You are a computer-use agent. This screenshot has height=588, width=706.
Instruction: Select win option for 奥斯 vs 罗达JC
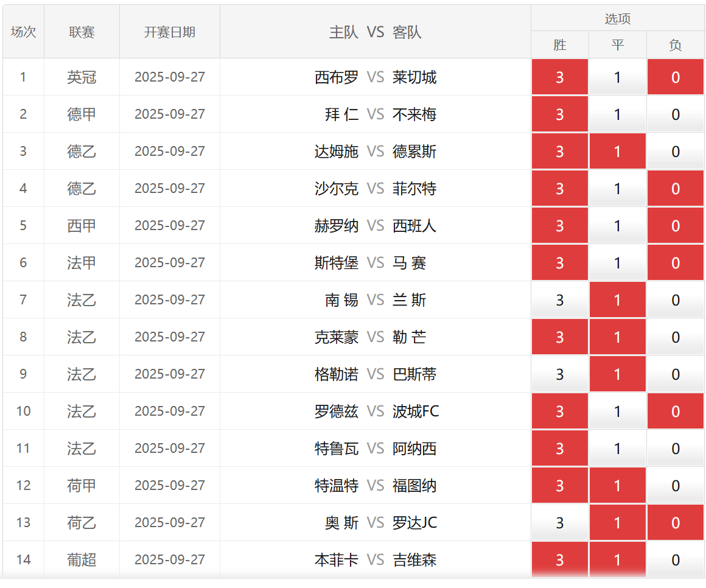(x=559, y=523)
